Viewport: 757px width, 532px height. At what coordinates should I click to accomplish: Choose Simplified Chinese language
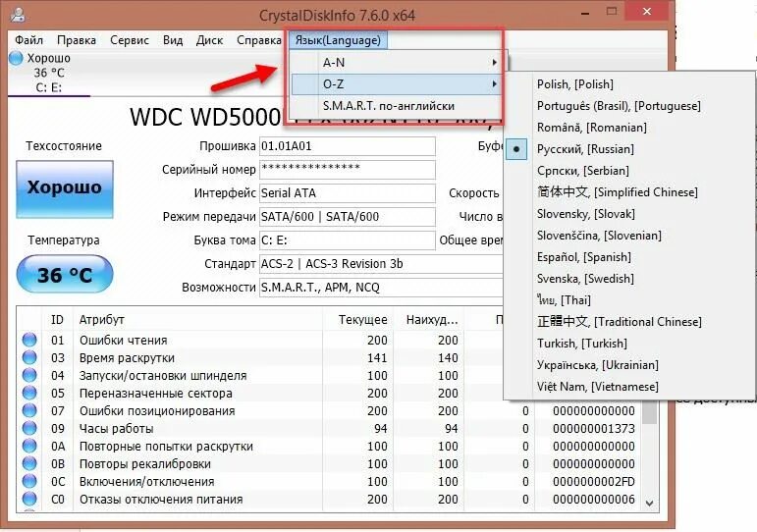[x=630, y=192]
